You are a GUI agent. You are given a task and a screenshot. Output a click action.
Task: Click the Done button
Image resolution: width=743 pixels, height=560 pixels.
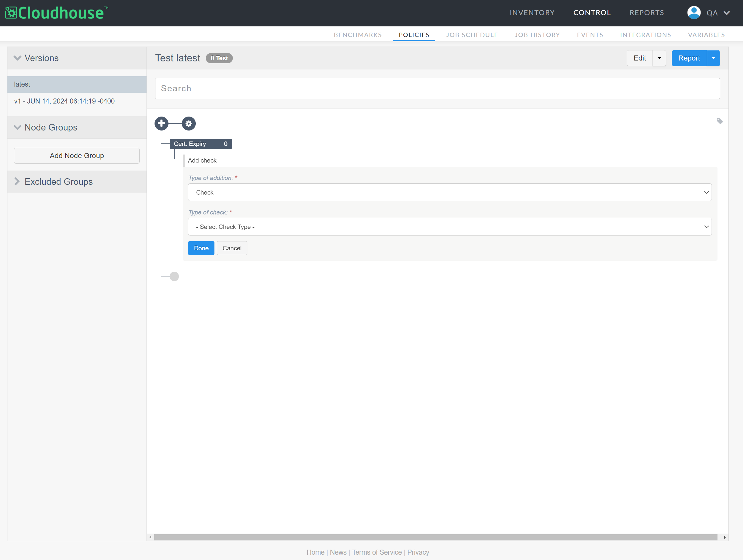click(x=201, y=248)
